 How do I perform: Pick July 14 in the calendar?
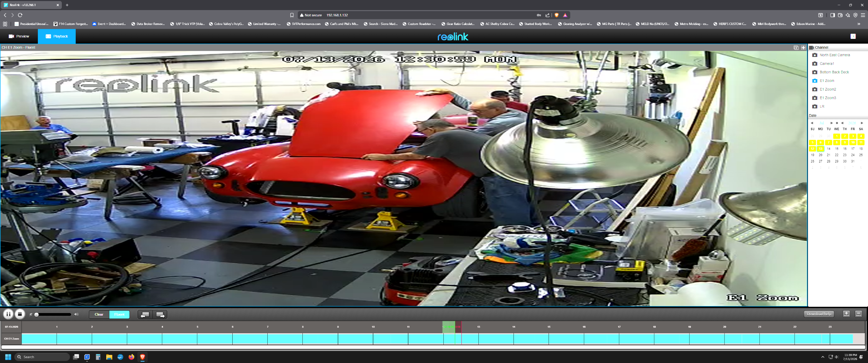(x=828, y=149)
